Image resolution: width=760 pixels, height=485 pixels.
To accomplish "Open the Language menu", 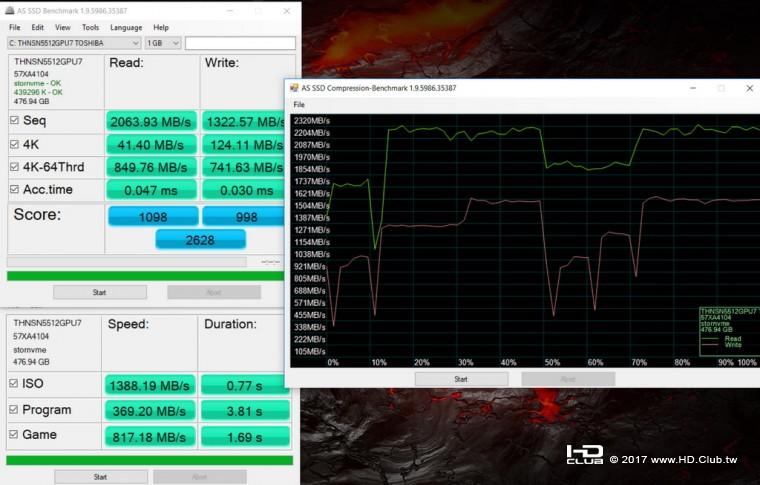I will pos(125,27).
